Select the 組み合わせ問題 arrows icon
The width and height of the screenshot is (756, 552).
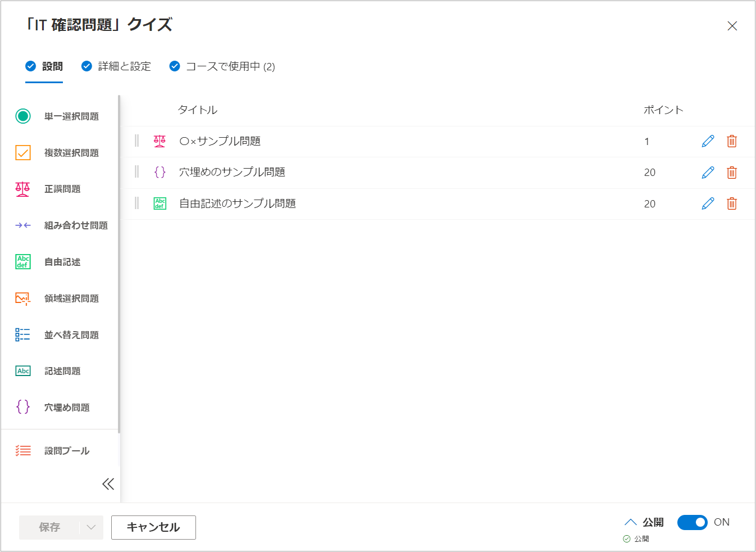pos(22,225)
